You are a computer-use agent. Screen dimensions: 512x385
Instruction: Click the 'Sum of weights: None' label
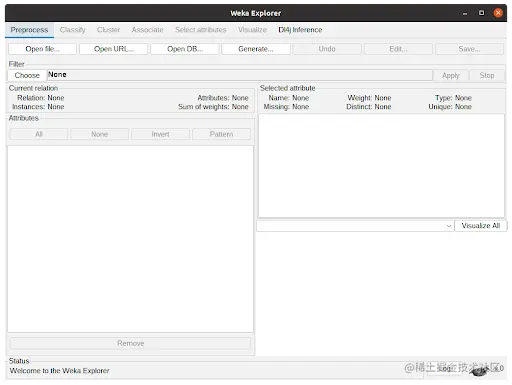(213, 107)
